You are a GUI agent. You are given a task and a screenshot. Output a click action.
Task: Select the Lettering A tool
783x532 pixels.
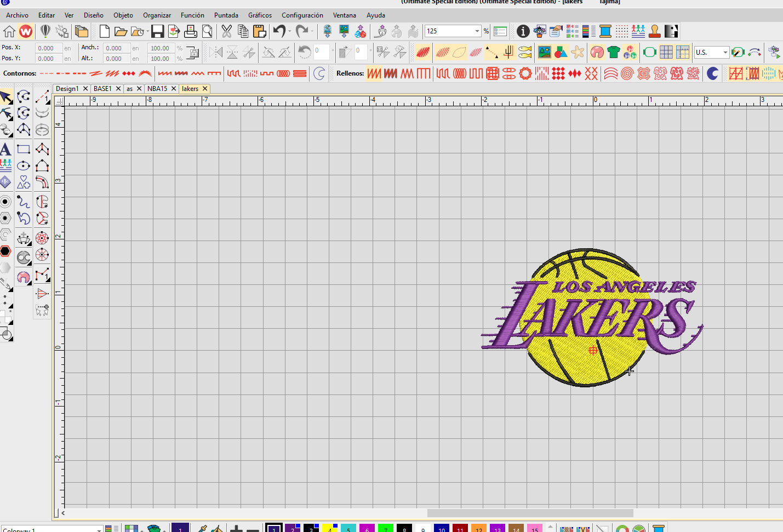coord(5,149)
